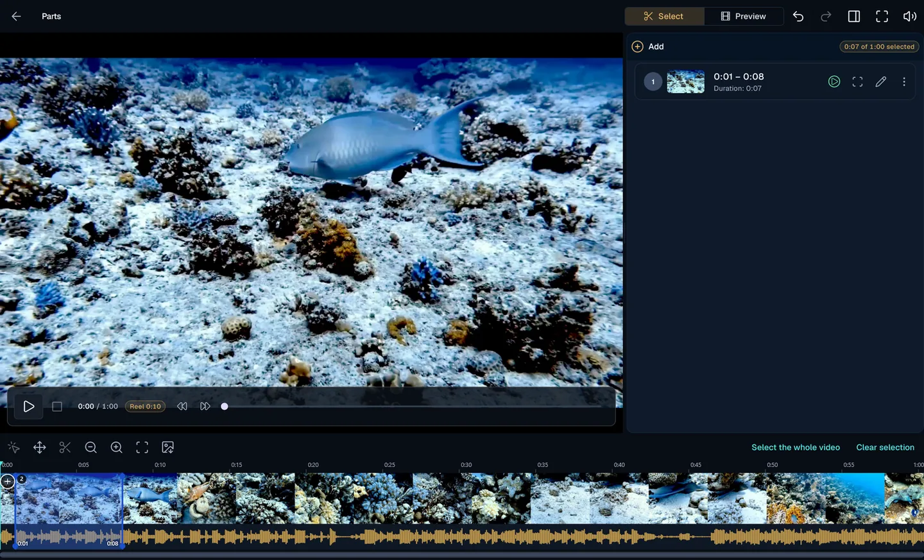The image size is (924, 560).
Task: Zoom out the timeline
Action: coord(90,447)
